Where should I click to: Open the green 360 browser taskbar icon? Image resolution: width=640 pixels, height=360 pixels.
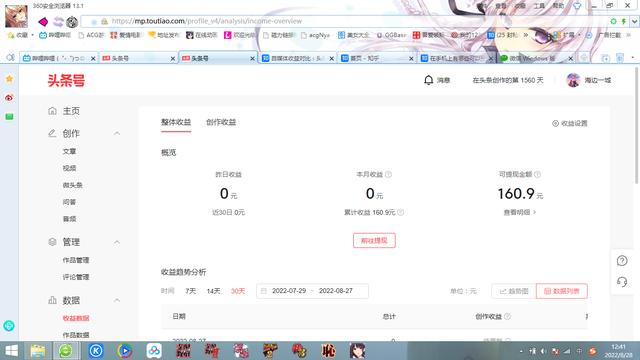(66, 351)
